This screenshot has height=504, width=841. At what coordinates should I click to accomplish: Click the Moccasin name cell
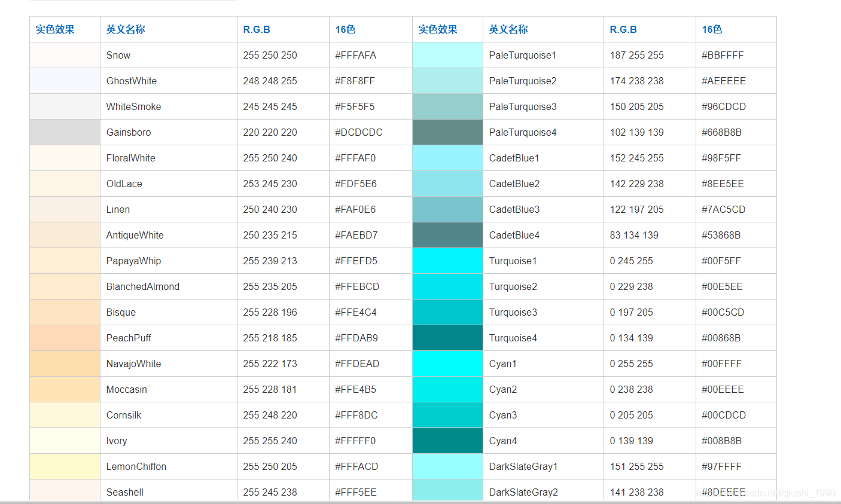click(169, 389)
